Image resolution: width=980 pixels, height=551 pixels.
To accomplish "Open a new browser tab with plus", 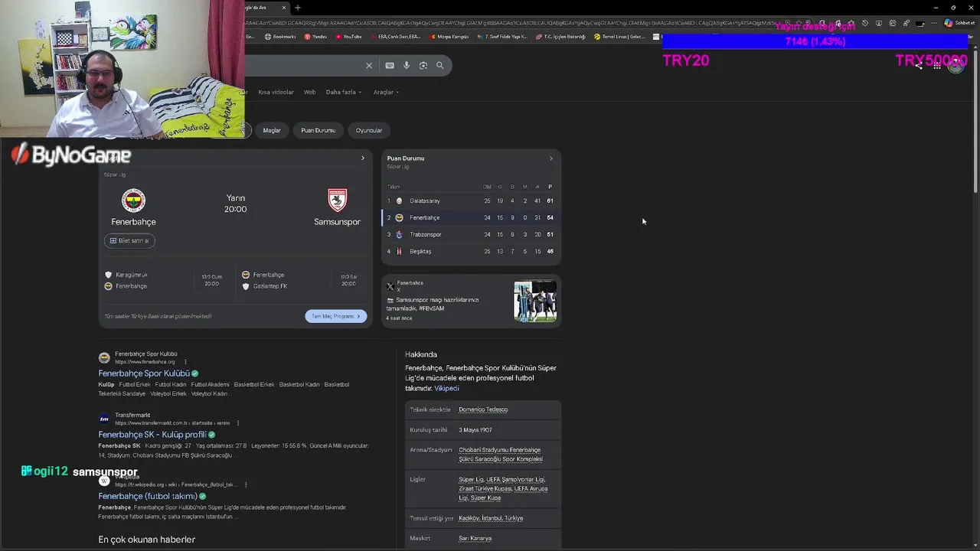I will pos(298,8).
